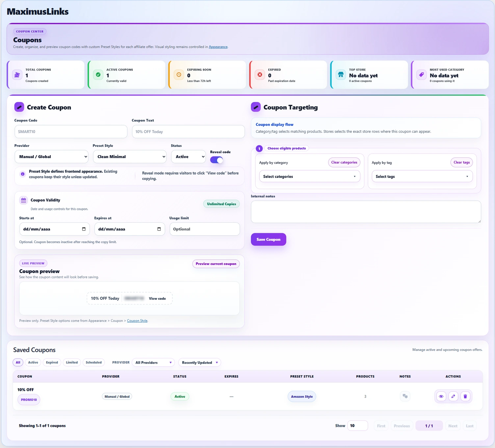
Task: Click the Clear categories button
Action: [x=344, y=162]
